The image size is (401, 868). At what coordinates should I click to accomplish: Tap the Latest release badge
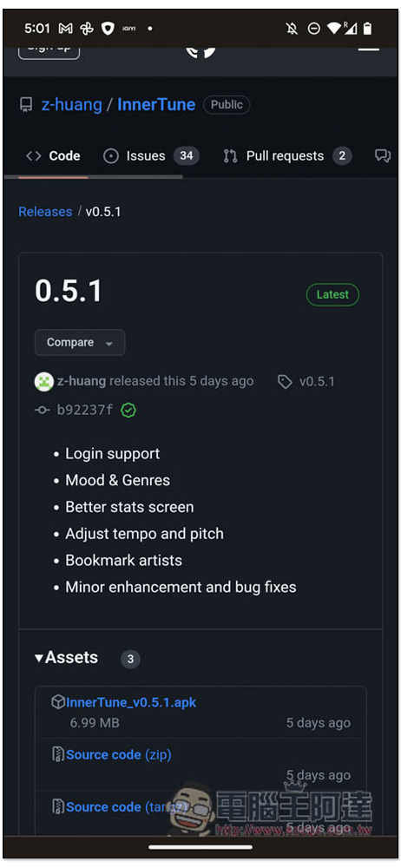coord(333,294)
